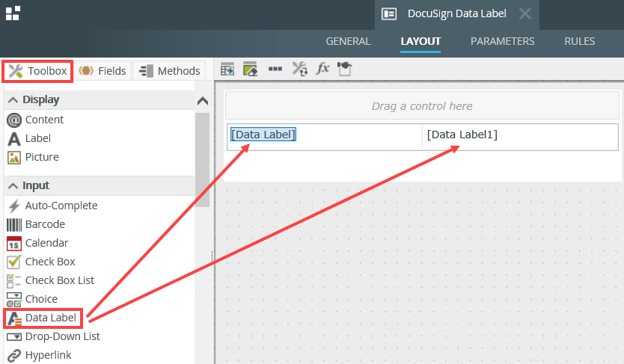Click the toolbox scroll-up arrow
Screen dimensions: 624x364
(x=203, y=101)
